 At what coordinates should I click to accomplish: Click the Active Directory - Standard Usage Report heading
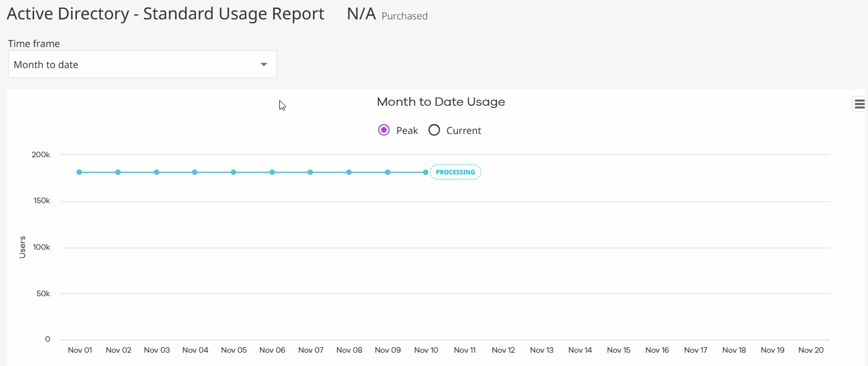click(x=165, y=14)
